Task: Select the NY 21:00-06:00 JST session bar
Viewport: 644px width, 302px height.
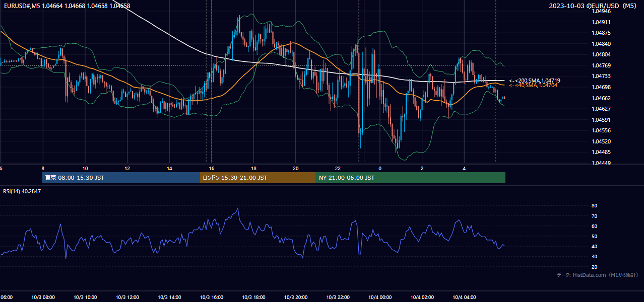Action: coord(411,178)
